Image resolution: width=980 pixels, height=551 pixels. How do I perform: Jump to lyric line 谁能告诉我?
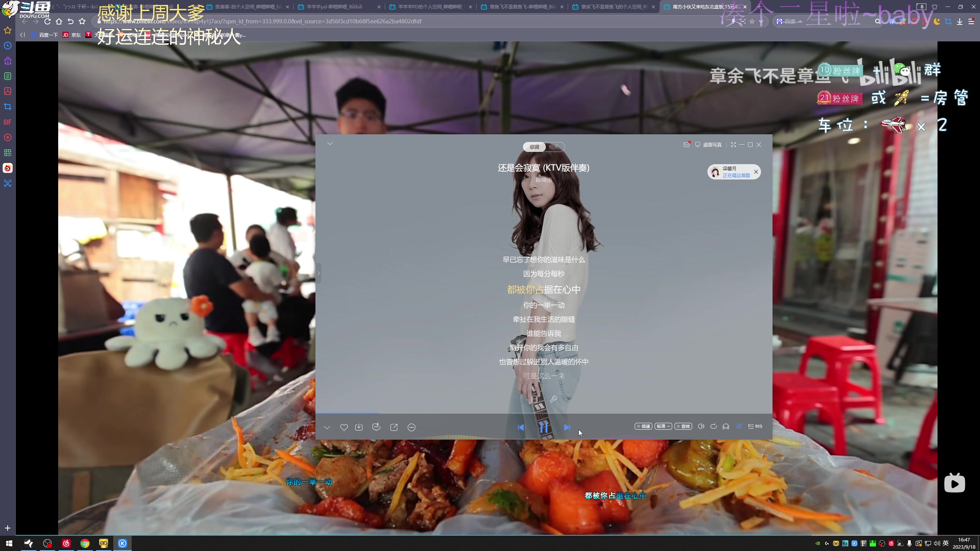click(x=544, y=334)
